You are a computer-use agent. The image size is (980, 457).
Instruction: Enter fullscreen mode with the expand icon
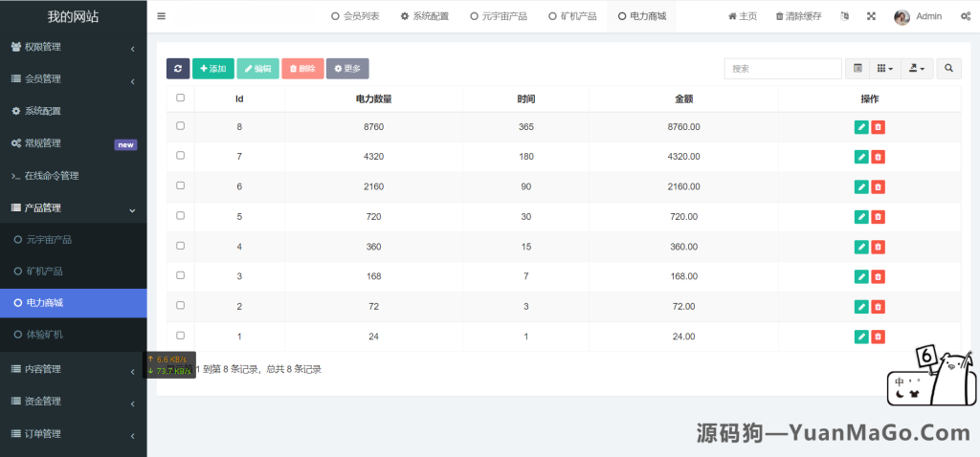pos(871,16)
